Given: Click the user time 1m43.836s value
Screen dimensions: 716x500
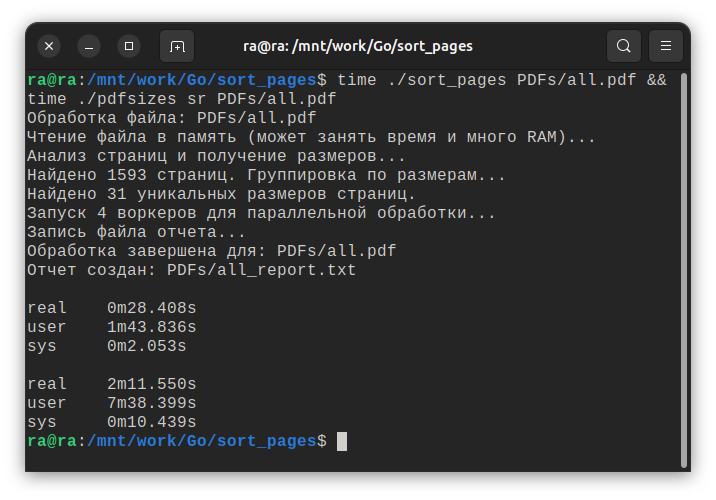Looking at the screenshot, I should point(151,327).
